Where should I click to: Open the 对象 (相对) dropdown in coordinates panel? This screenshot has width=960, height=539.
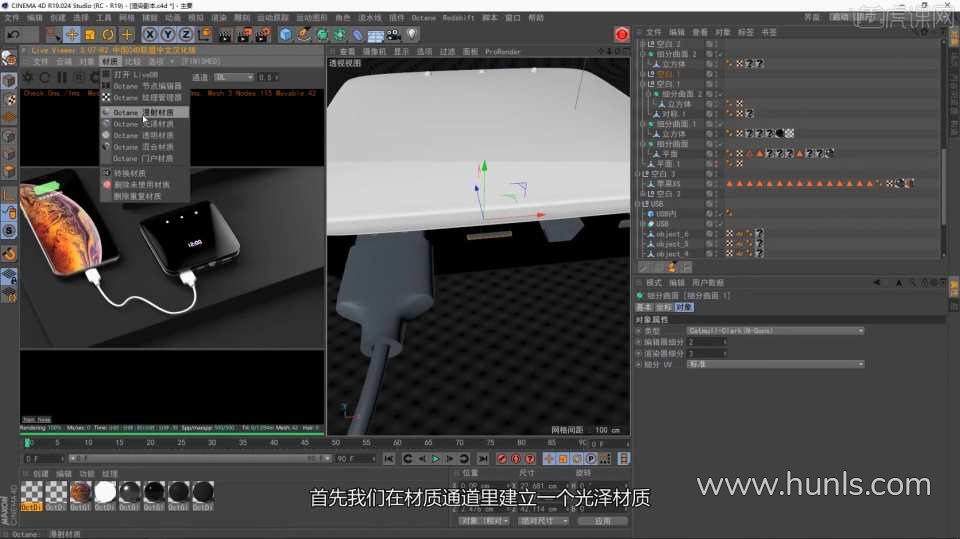pyautogui.click(x=484, y=521)
